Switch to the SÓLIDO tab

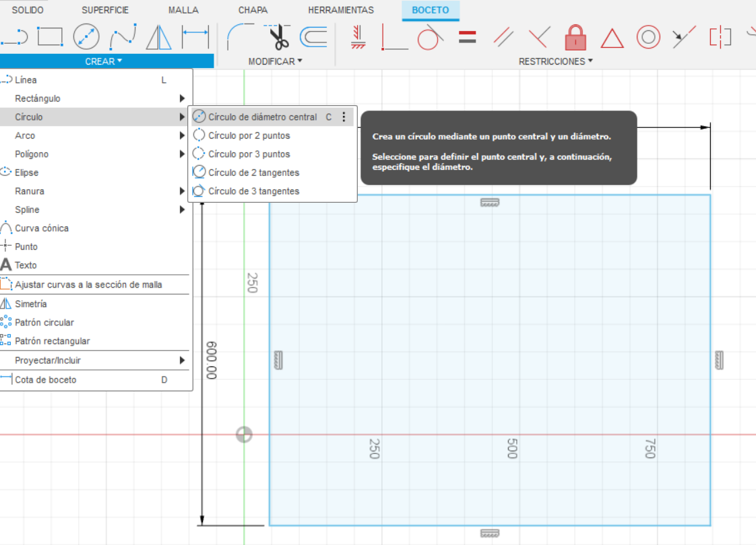28,10
